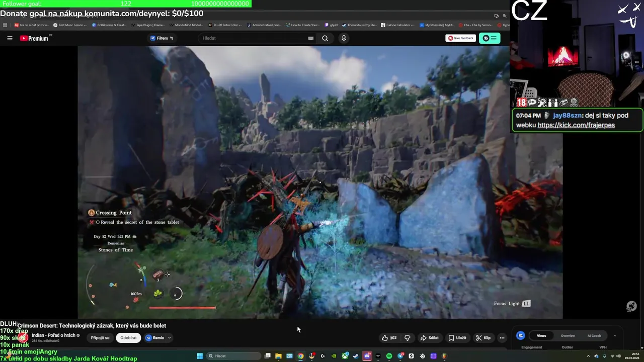The image size is (644, 362).
Task: Open Telegram from the taskbar
Action: (400, 356)
